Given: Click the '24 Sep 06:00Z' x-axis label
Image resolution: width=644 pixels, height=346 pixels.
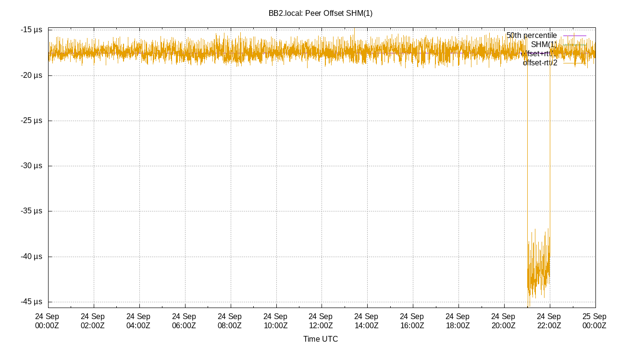Looking at the screenshot, I should (184, 321).
